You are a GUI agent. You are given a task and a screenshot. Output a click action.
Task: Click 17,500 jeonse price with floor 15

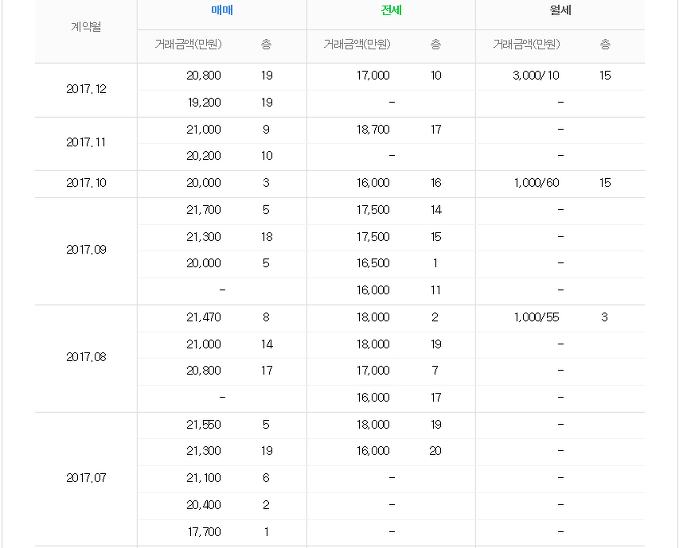coord(373,237)
